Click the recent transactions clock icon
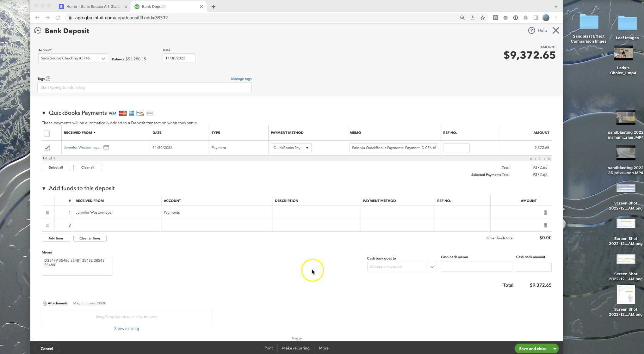The width and height of the screenshot is (644, 354). pyautogui.click(x=38, y=31)
